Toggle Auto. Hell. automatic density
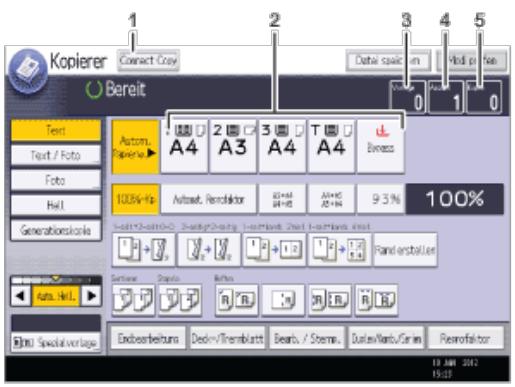515x387 pixels. [x=56, y=296]
